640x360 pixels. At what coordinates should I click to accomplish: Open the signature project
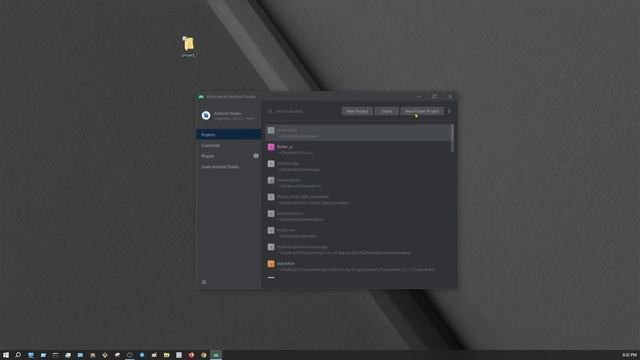pos(358,266)
